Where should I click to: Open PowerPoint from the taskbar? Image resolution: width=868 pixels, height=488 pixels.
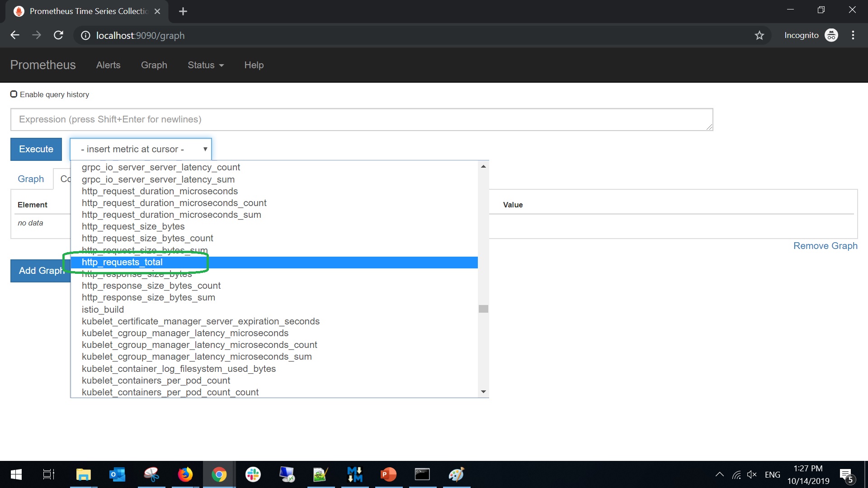pyautogui.click(x=388, y=474)
